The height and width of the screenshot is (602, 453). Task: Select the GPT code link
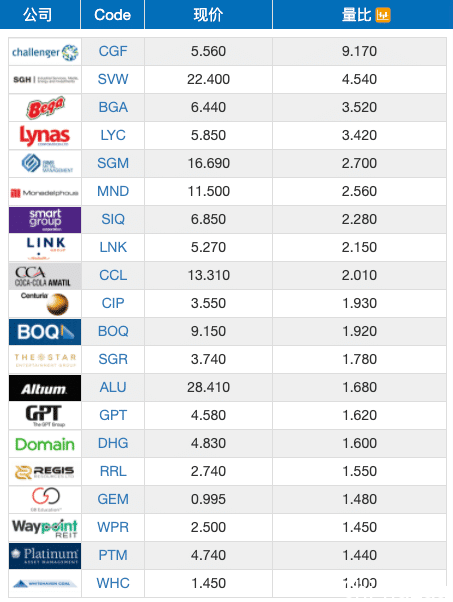coord(113,415)
